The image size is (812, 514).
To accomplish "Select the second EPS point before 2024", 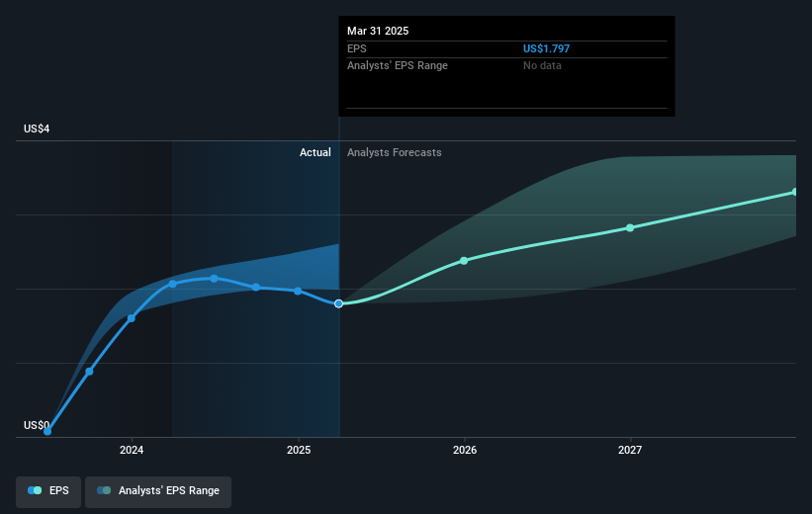I will [x=89, y=372].
